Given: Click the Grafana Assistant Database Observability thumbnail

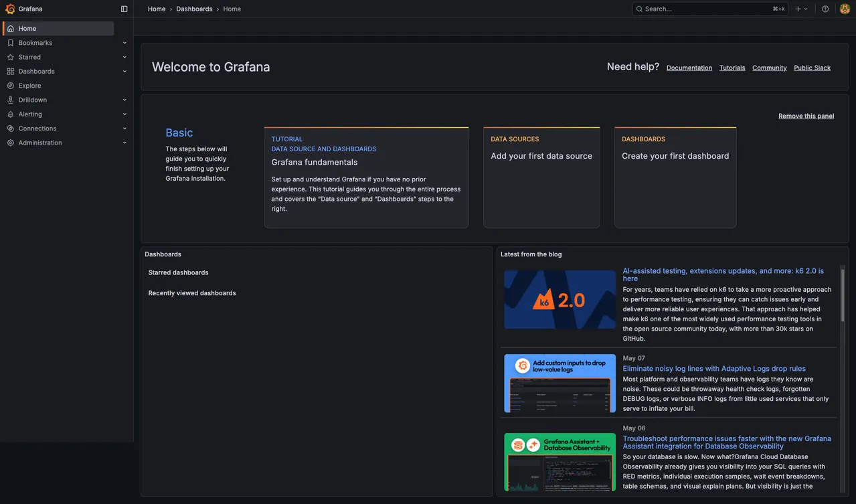Looking at the screenshot, I should (560, 463).
